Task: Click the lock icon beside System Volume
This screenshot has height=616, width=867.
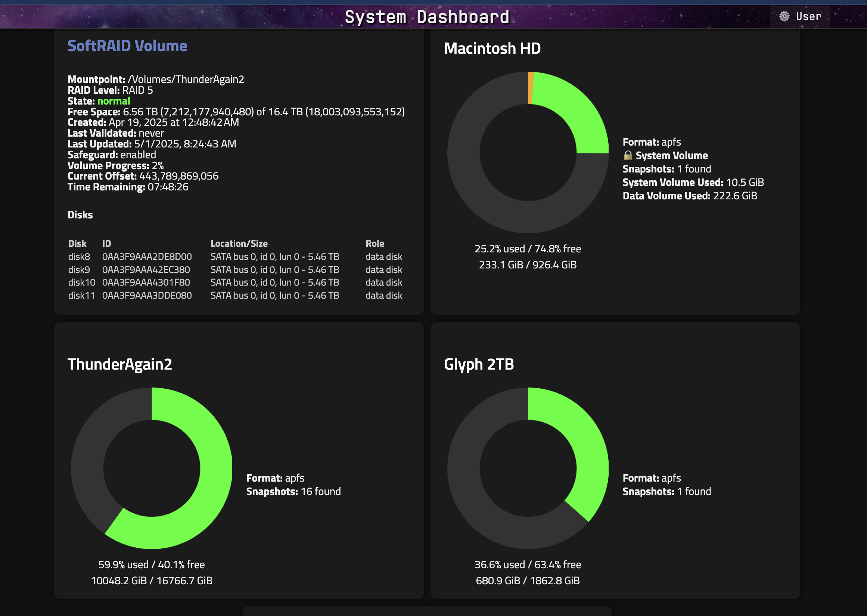Action: point(628,156)
